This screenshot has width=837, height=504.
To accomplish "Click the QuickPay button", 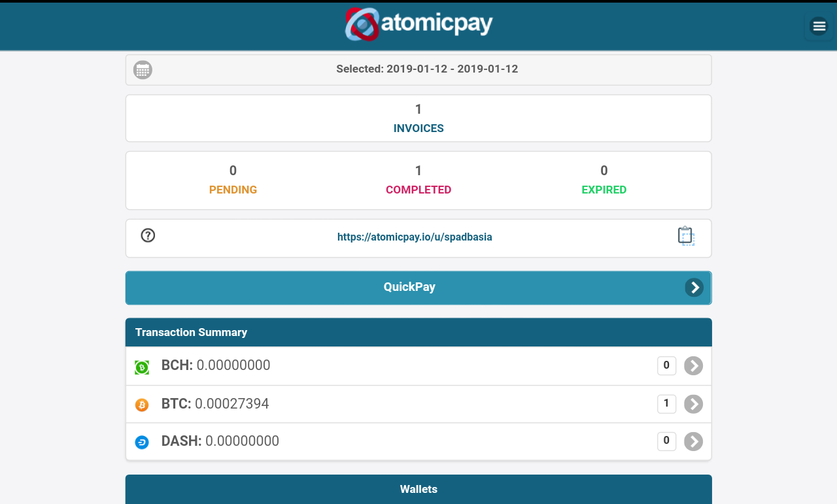I will tap(409, 287).
